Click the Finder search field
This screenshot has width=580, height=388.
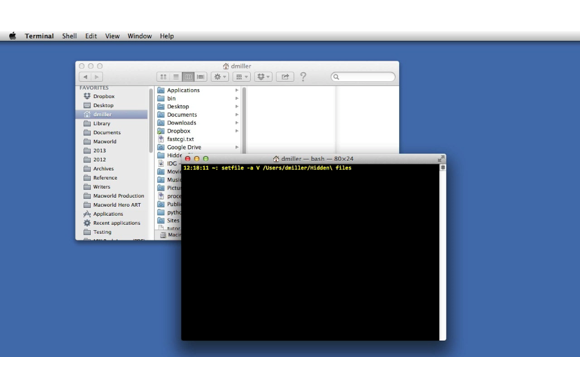[363, 77]
